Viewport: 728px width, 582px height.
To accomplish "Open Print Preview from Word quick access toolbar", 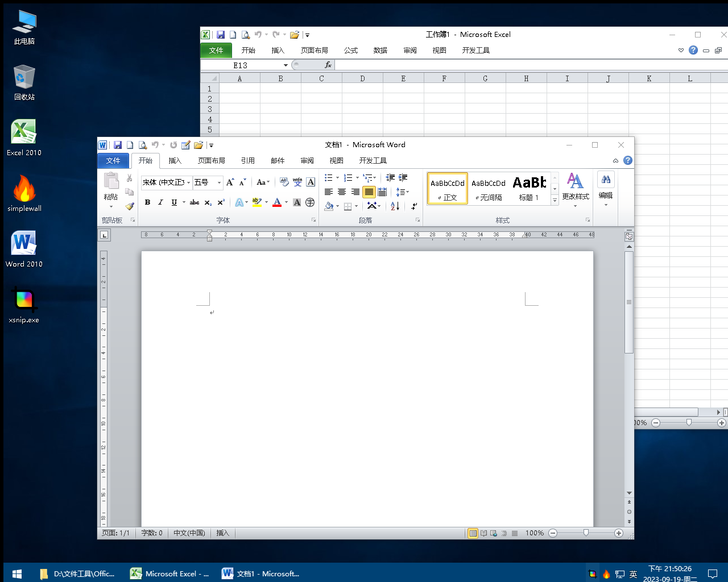I will 143,145.
